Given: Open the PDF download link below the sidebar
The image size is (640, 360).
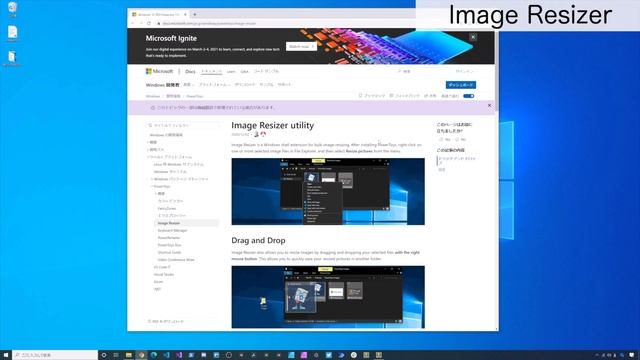Looking at the screenshot, I should click(166, 322).
